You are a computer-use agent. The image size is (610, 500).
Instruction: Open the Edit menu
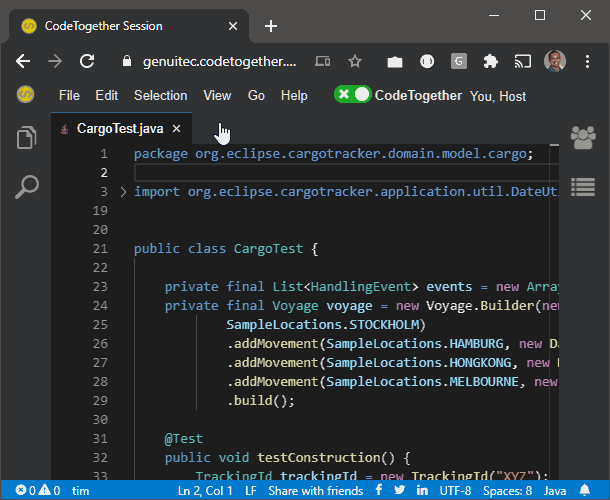coord(107,95)
